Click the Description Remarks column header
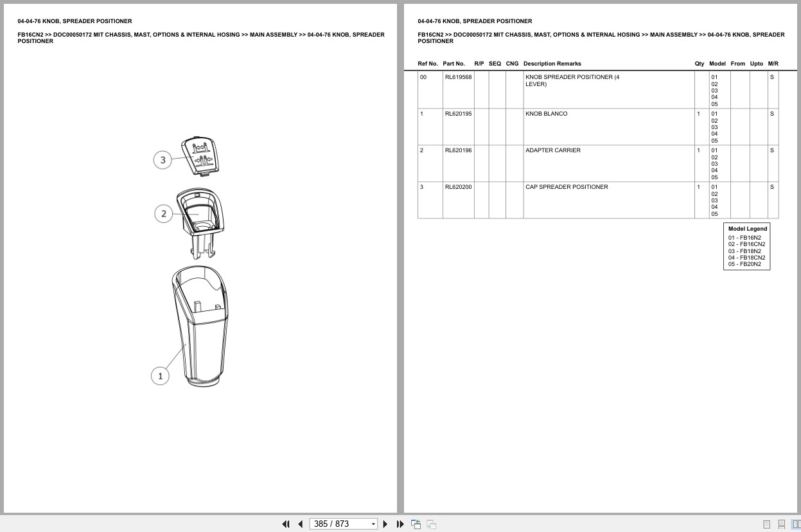 [x=552, y=64]
